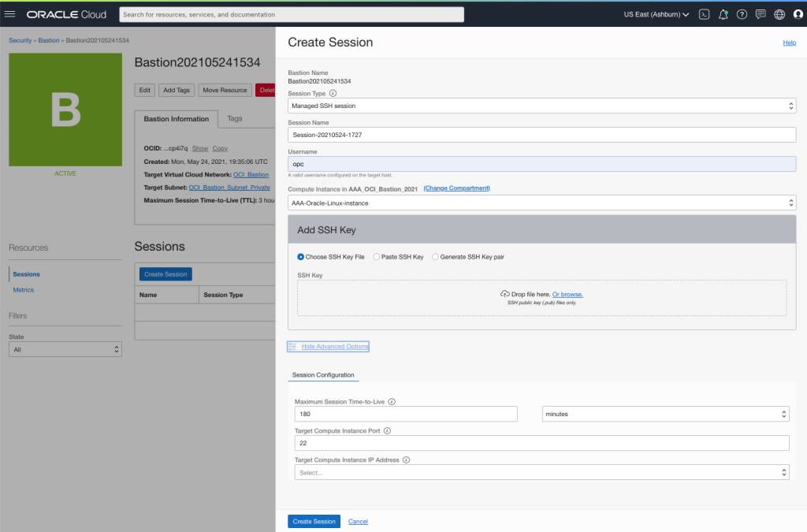Select the Choose SSH Key File option
The image size is (807, 532).
pyautogui.click(x=299, y=256)
